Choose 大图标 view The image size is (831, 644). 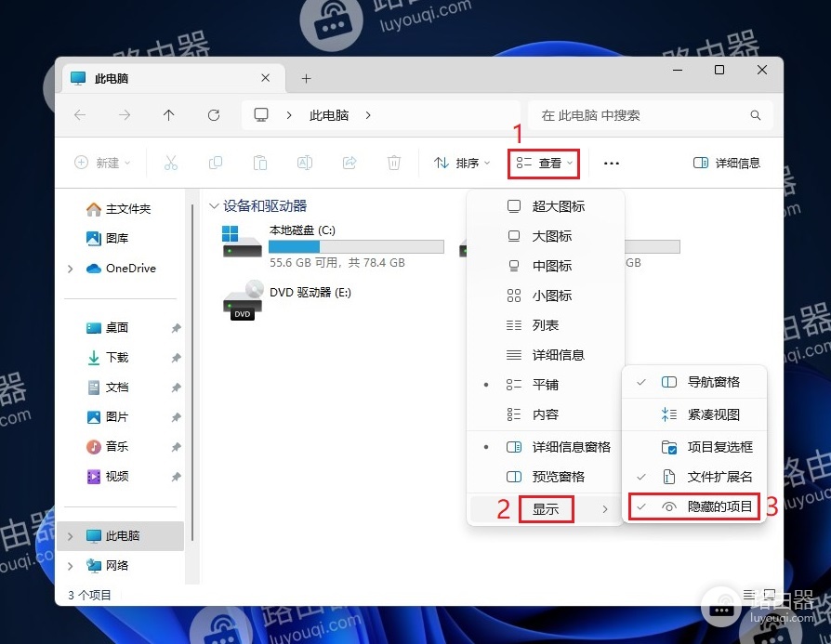coord(546,236)
